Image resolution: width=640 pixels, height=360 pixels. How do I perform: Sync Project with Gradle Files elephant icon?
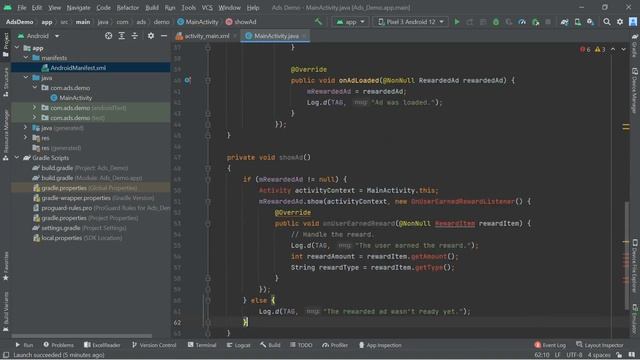(x=564, y=22)
